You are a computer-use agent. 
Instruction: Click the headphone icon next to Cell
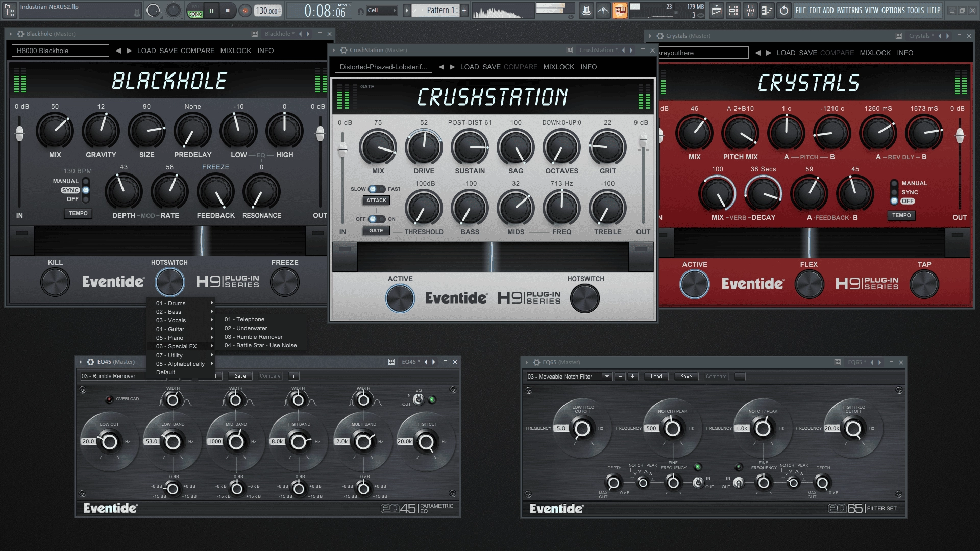pyautogui.click(x=361, y=11)
